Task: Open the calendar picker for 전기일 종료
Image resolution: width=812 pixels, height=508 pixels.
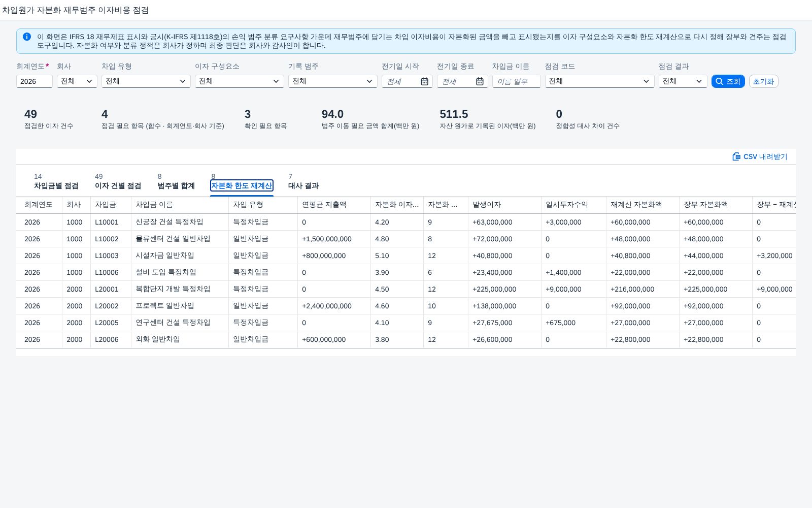Action: tap(480, 81)
